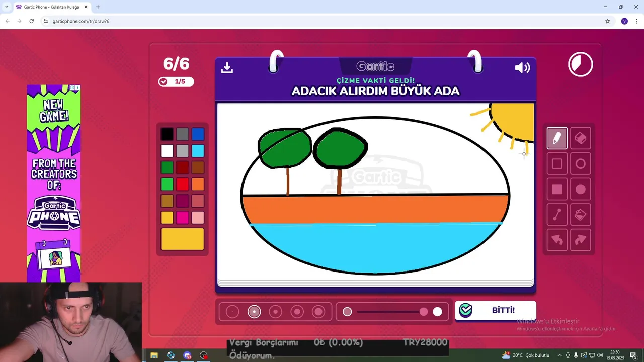This screenshot has height=362, width=644.
Task: Open the Chrome three-dot menu
Action: coord(637,21)
